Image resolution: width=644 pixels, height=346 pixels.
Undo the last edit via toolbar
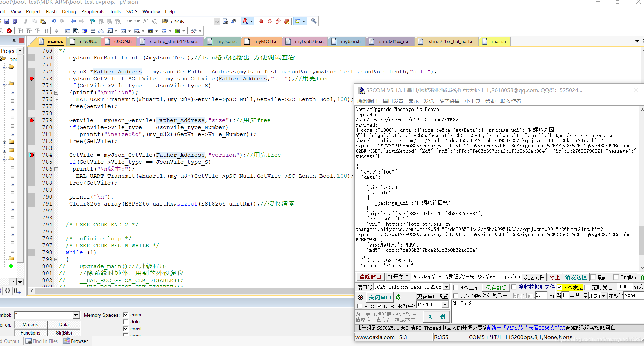54,21
